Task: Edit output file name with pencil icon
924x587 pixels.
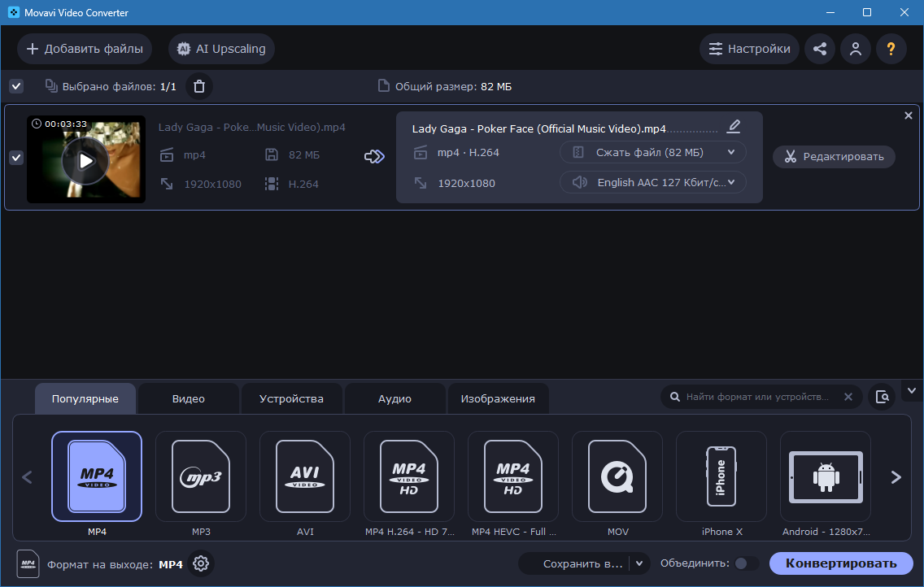Action: pos(734,127)
